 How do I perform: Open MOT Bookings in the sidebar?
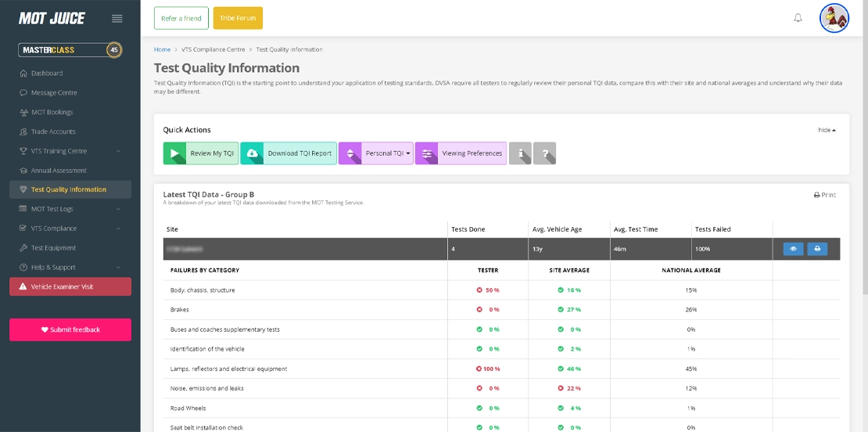coord(52,112)
